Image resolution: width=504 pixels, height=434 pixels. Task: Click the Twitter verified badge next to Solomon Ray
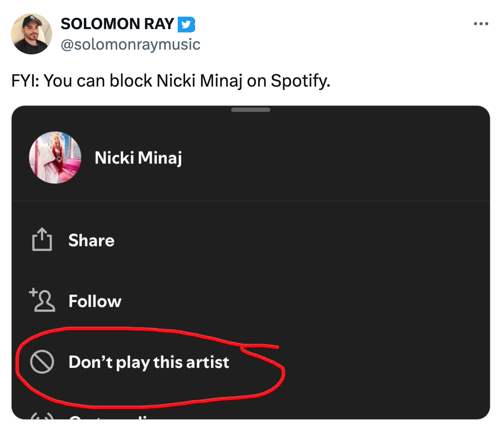[187, 24]
